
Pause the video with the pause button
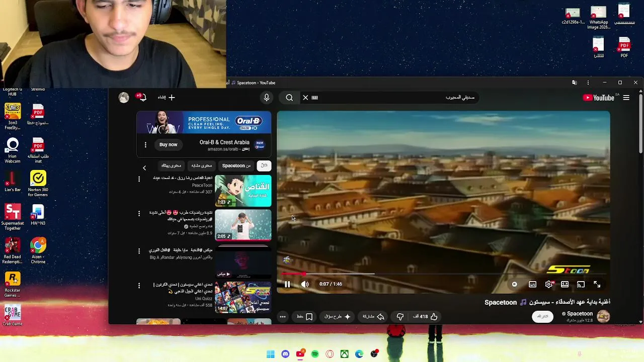(x=287, y=284)
